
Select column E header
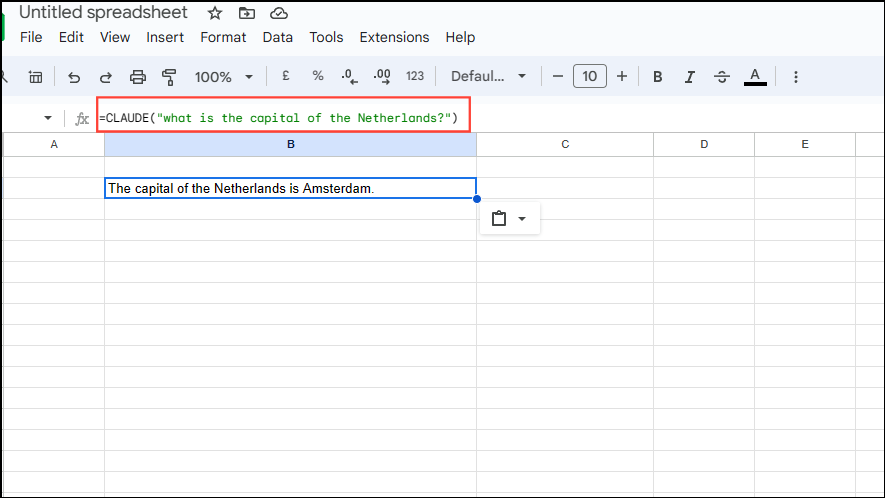[805, 145]
